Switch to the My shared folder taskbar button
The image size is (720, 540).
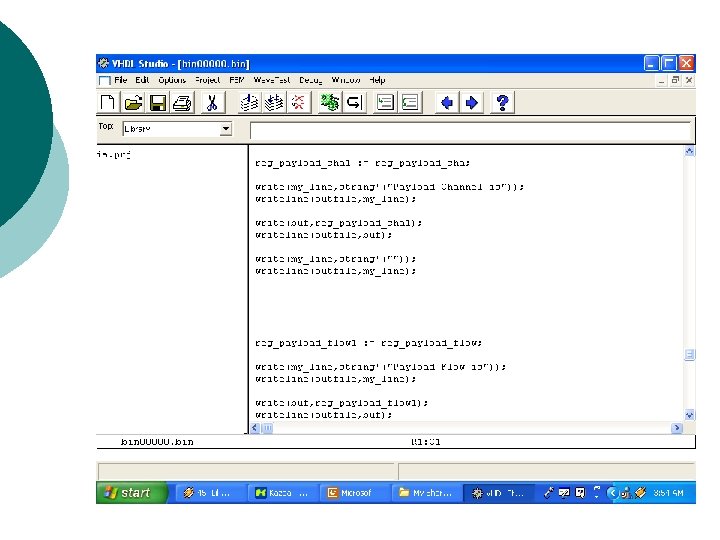[426, 493]
